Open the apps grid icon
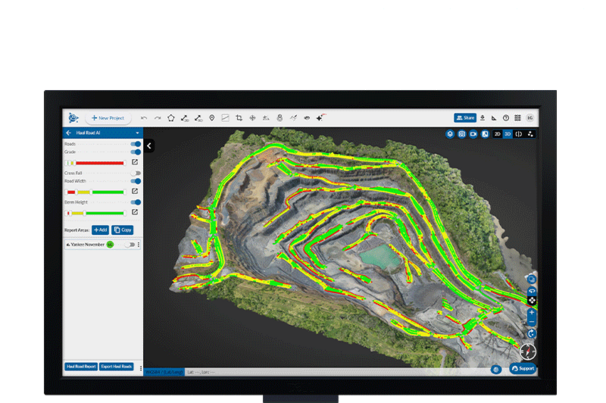 click(517, 118)
